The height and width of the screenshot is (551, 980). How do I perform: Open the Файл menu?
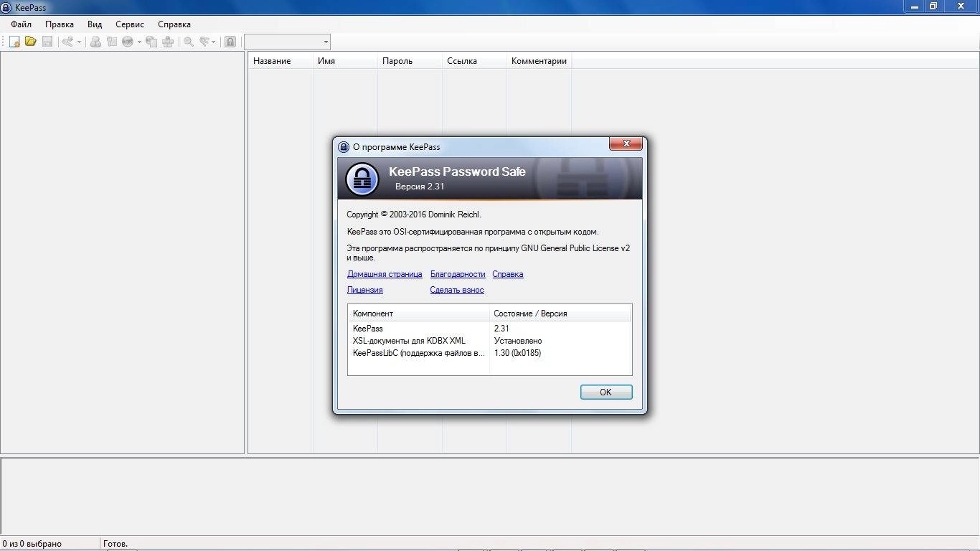(x=21, y=24)
